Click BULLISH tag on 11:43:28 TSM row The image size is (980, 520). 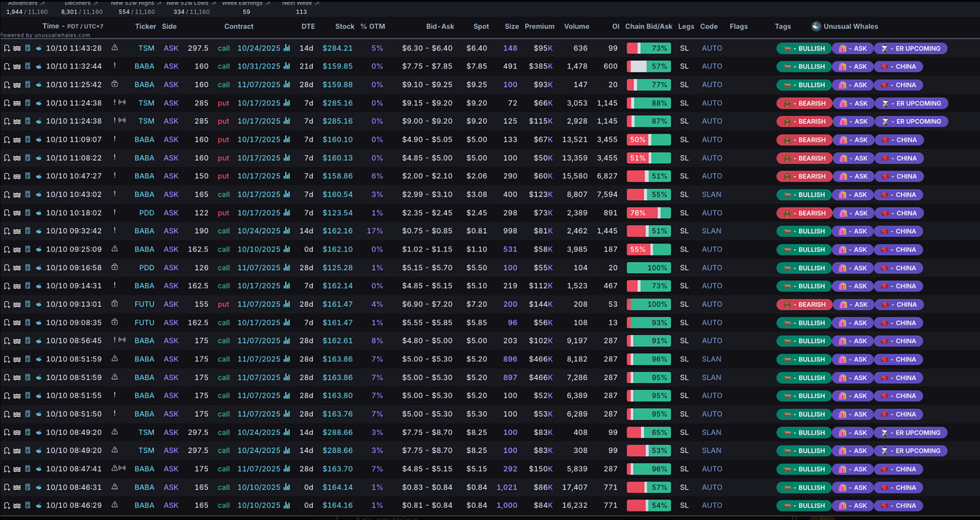pos(804,48)
